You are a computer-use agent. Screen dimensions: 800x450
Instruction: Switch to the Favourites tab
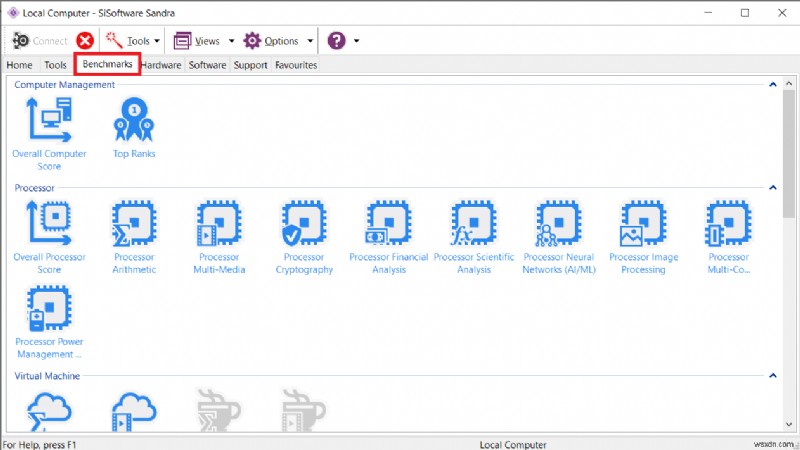pos(296,65)
